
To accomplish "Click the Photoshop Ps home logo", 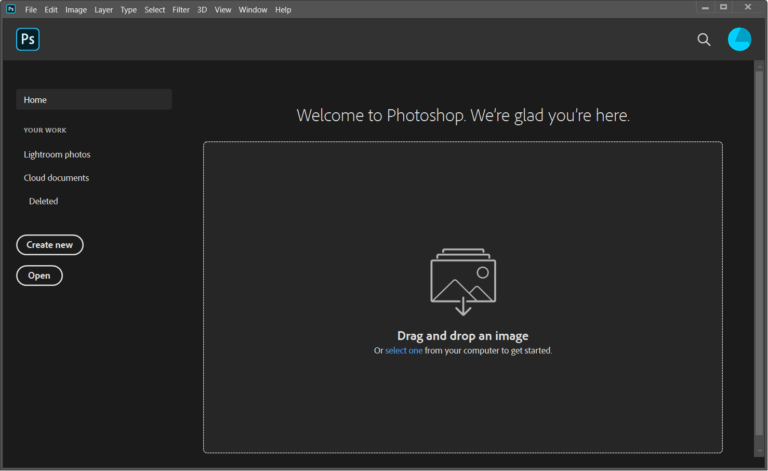I will click(27, 39).
